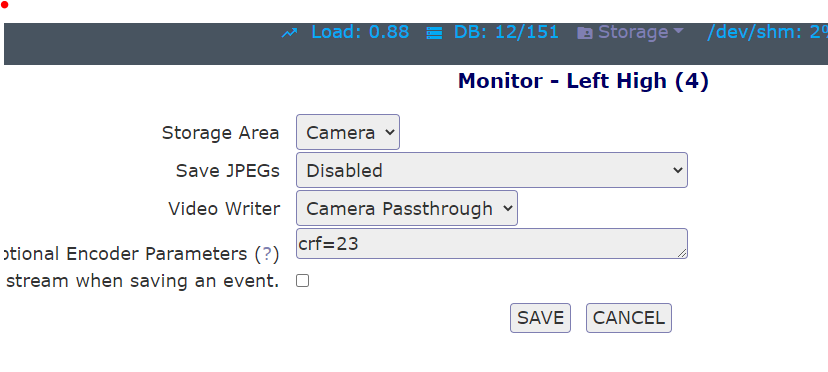
Task: Click the Monitor - Left High (4) heading
Action: pyautogui.click(x=583, y=81)
